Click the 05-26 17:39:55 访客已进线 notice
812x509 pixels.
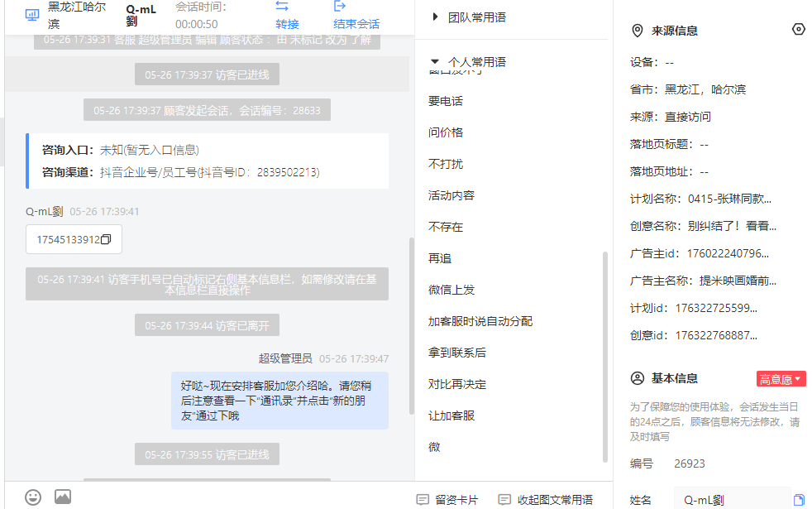point(208,454)
